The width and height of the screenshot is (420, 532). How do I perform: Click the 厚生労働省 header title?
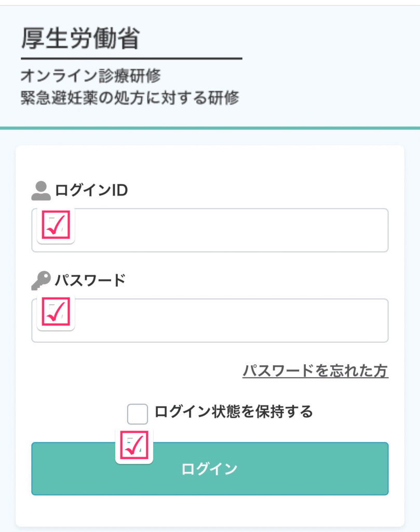80,39
